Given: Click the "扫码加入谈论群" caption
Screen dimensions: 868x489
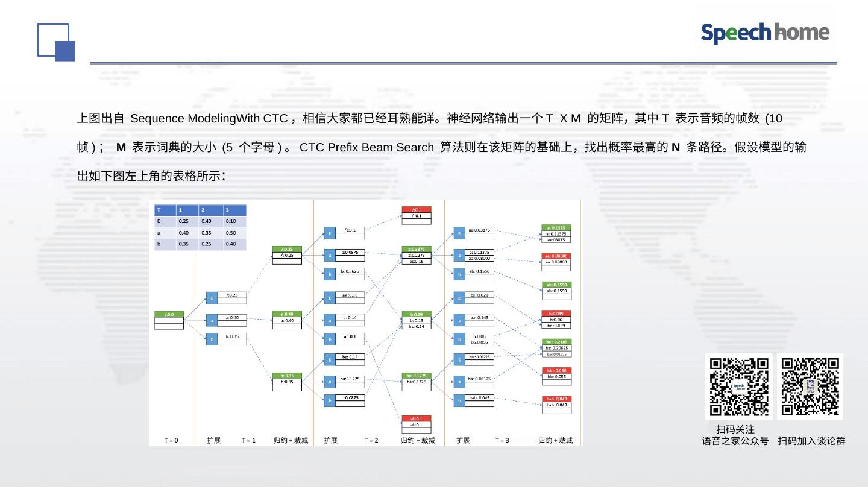Looking at the screenshot, I should (x=812, y=441).
